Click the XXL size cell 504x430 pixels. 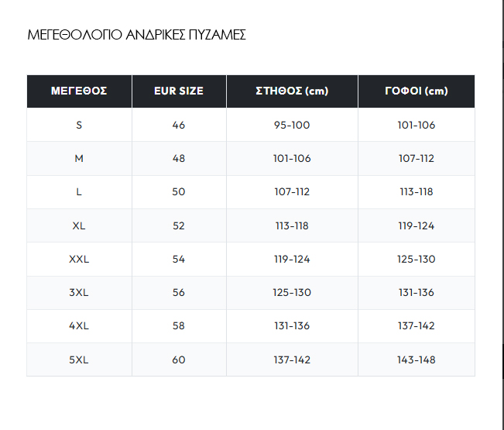click(x=79, y=259)
